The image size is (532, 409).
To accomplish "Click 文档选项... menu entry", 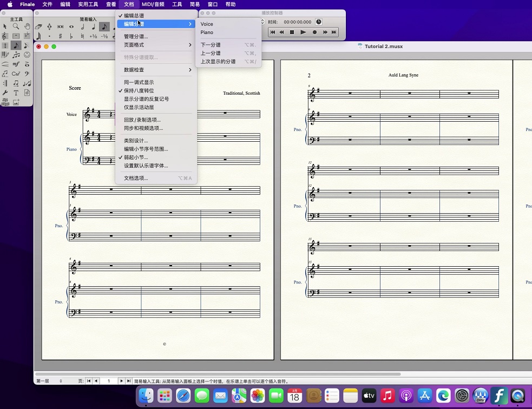I will [136, 178].
